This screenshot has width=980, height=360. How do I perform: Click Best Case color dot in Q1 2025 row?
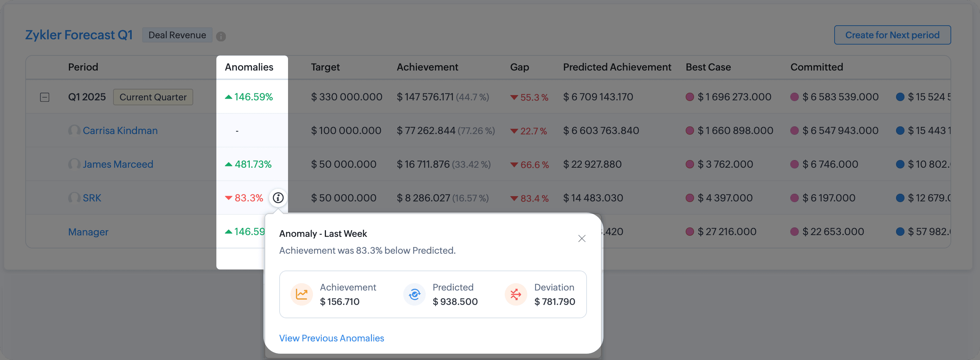[x=690, y=97]
